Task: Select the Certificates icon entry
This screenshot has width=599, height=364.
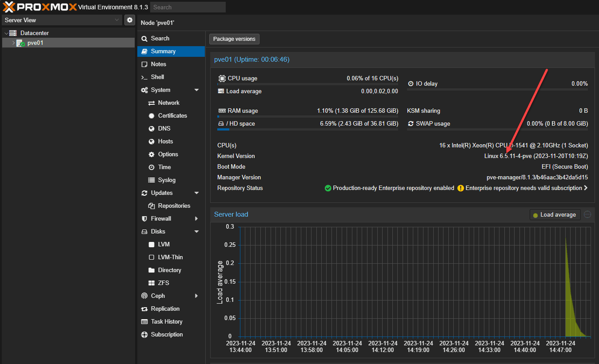Action: pos(151,116)
